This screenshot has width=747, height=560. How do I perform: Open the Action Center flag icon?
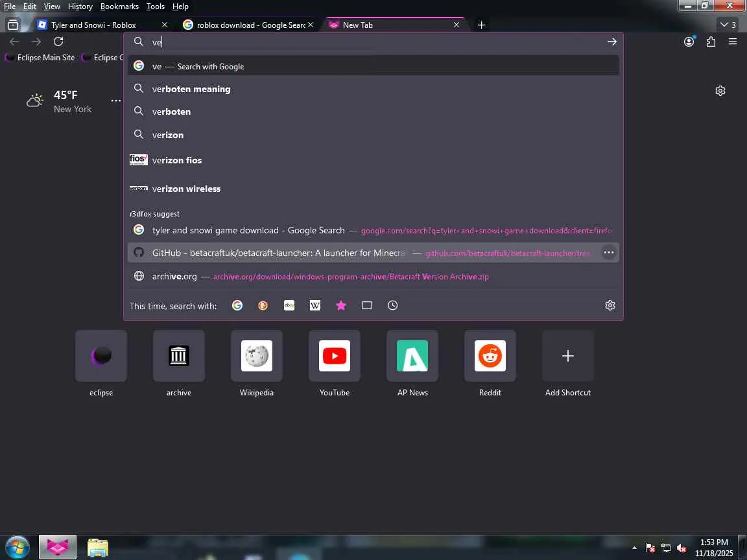coord(650,548)
